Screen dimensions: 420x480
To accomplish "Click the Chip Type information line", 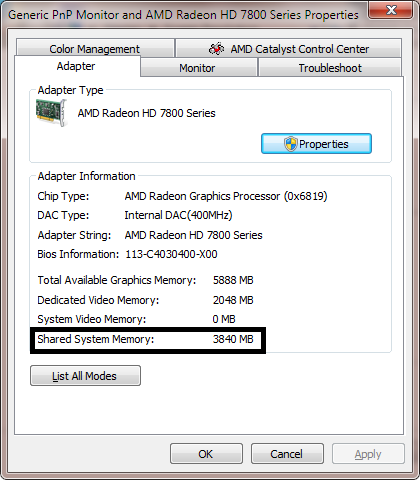I will pyautogui.click(x=182, y=196).
